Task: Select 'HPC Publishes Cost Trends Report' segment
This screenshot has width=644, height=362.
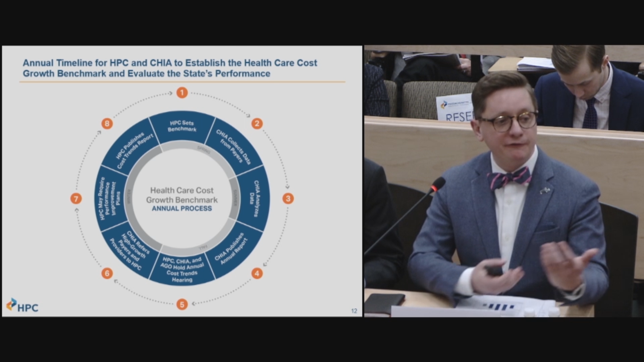Action: [x=130, y=147]
